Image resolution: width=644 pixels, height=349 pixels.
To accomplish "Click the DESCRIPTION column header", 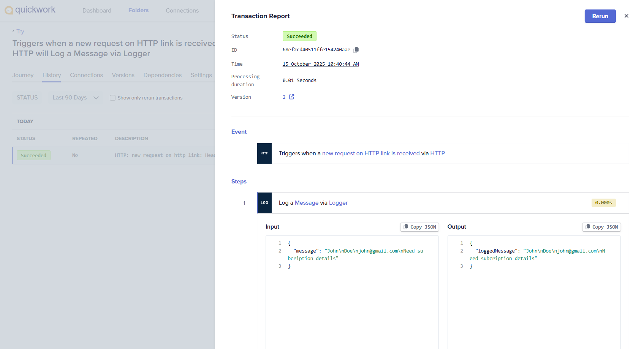I will coord(131,139).
